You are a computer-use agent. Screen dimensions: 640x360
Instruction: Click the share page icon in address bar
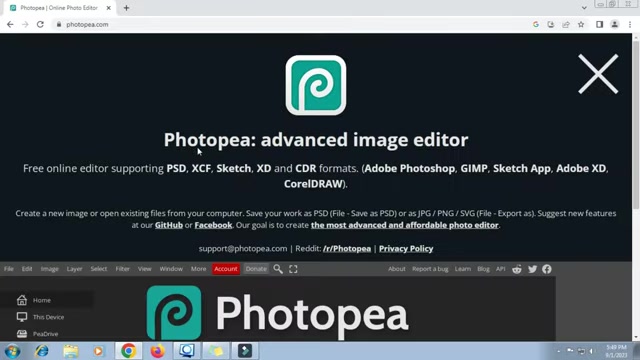566,24
